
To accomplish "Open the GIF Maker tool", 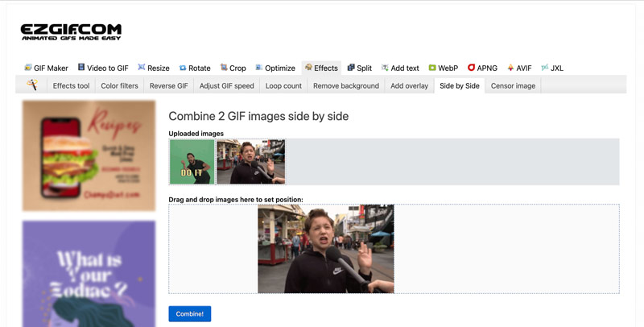I will 47,68.
